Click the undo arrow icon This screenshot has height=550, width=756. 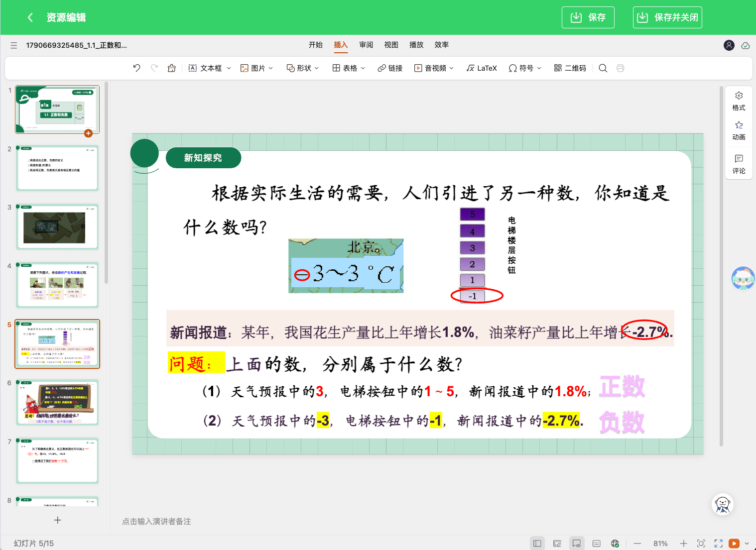137,68
